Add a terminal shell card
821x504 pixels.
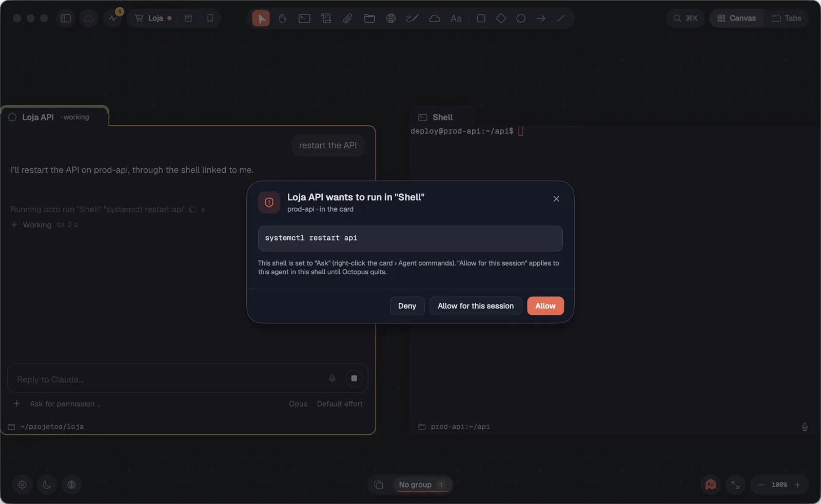point(304,18)
